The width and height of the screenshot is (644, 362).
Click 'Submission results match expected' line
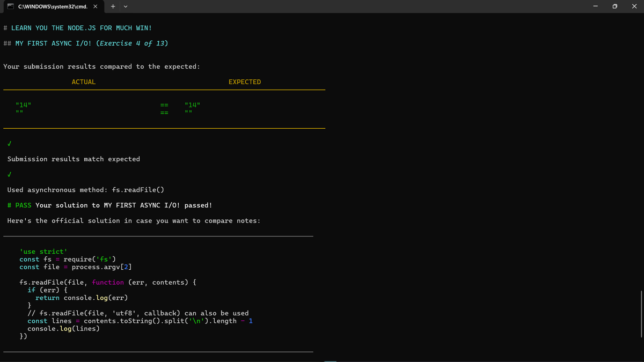pyautogui.click(x=74, y=159)
